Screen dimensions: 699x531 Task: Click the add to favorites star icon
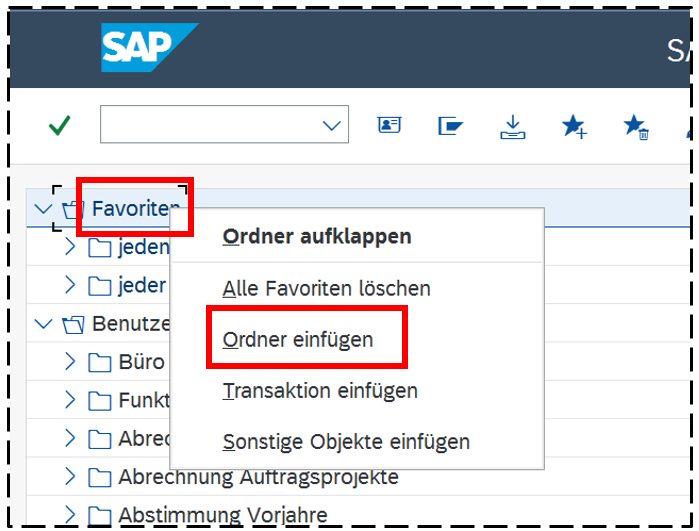[x=574, y=126]
